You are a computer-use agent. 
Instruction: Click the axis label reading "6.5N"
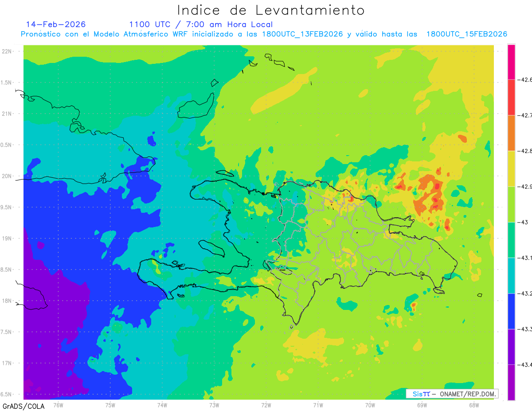(x=7, y=394)
